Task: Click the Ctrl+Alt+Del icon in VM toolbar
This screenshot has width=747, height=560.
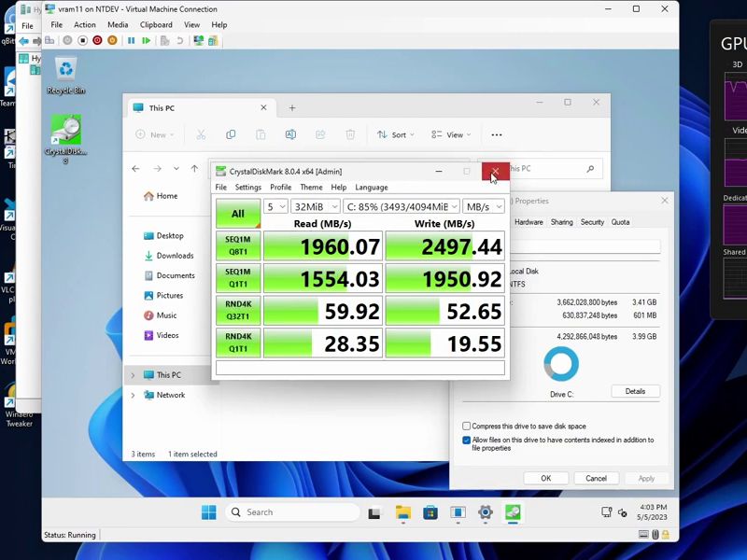Action: coord(49,40)
